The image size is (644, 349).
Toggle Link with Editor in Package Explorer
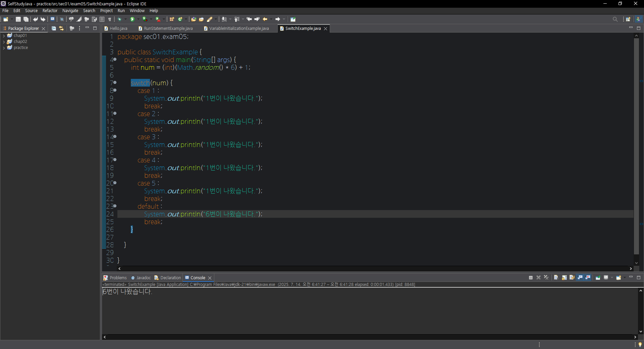(61, 29)
